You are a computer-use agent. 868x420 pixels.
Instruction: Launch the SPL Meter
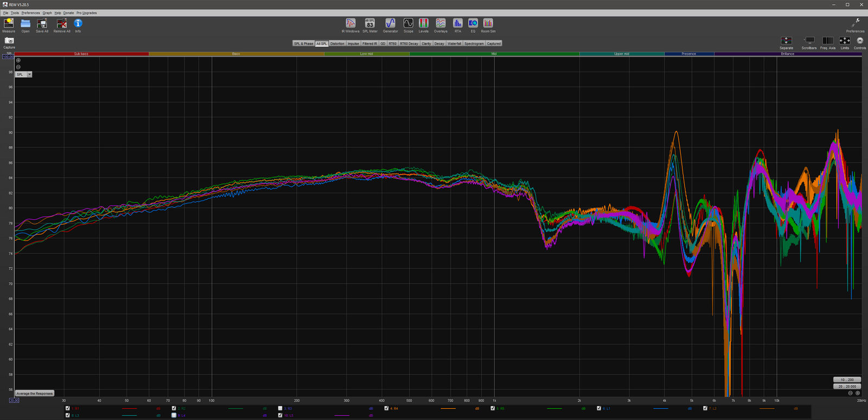point(370,23)
